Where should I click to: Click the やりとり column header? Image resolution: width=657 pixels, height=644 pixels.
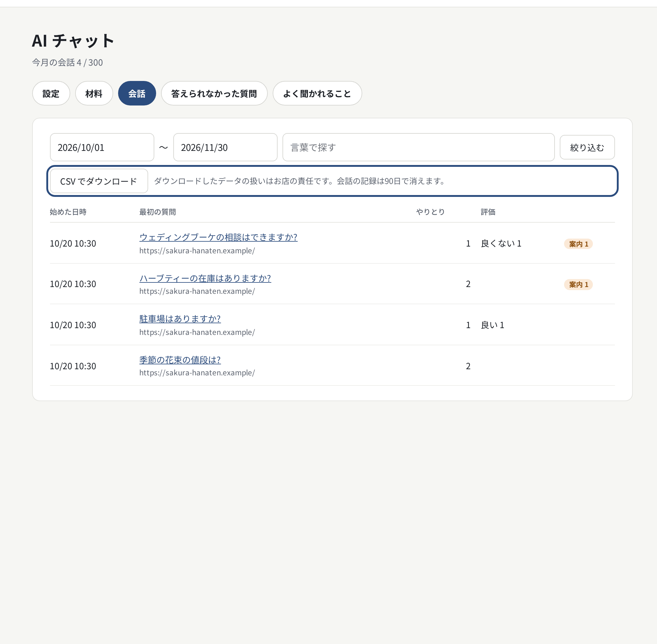(x=430, y=212)
